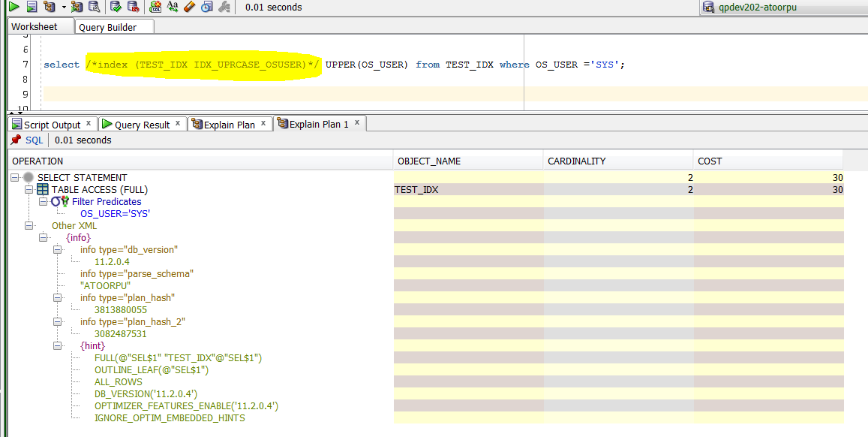Collapse the Other XML node

pos(29,225)
